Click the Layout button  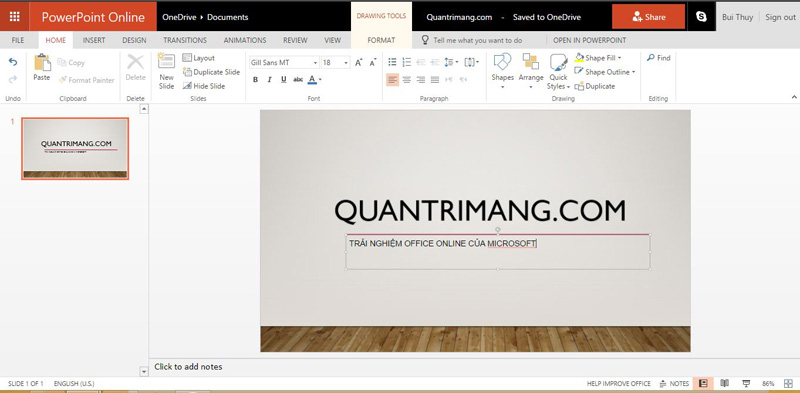point(199,58)
